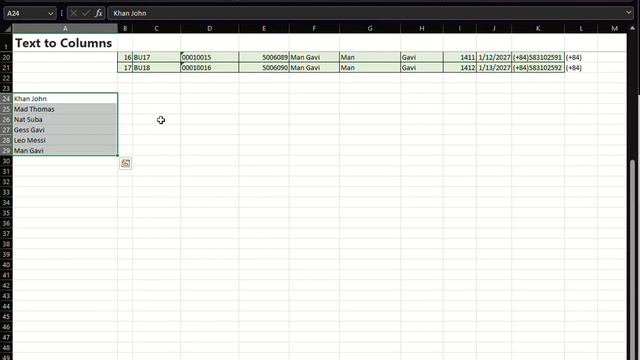Select column A header
The height and width of the screenshot is (360, 640).
[65, 28]
